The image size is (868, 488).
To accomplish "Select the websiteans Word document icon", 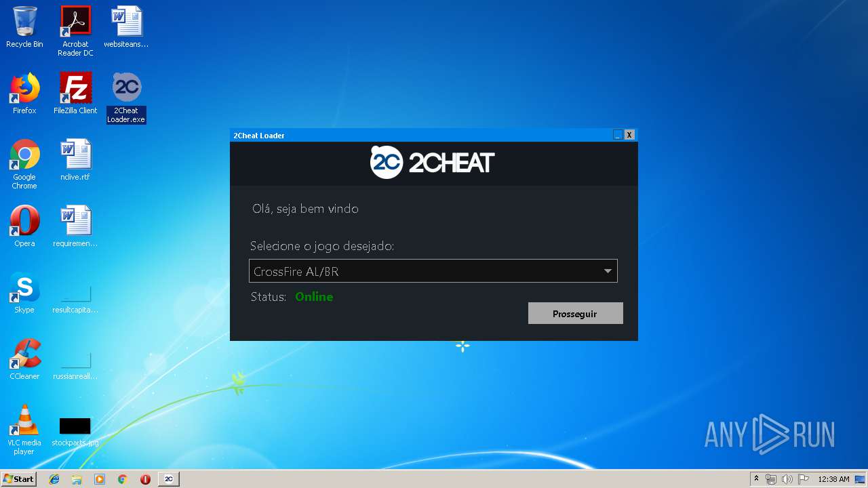I will coord(126,27).
